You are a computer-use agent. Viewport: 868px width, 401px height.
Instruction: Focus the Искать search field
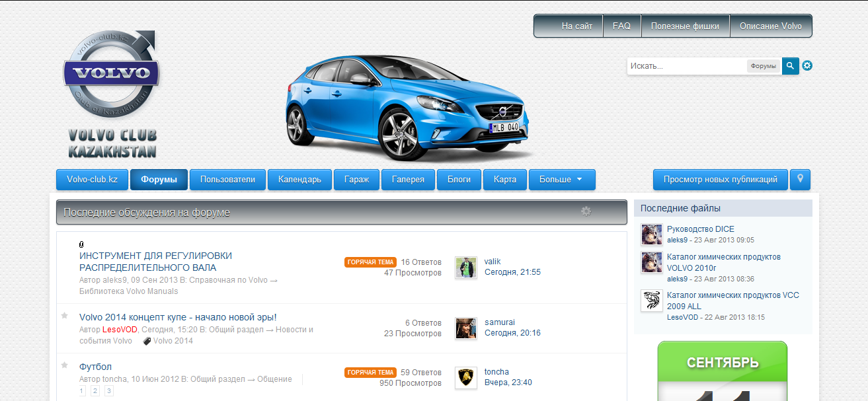pos(688,66)
